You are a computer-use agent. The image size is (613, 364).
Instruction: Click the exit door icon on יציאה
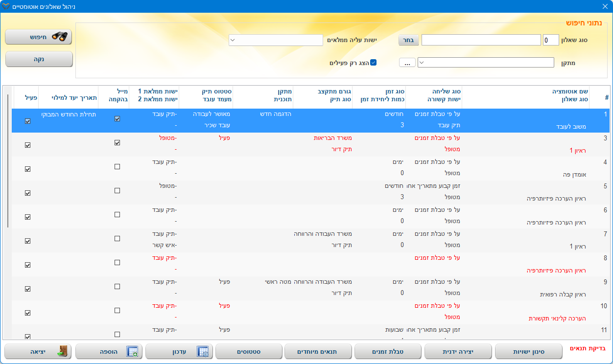pyautogui.click(x=62, y=351)
